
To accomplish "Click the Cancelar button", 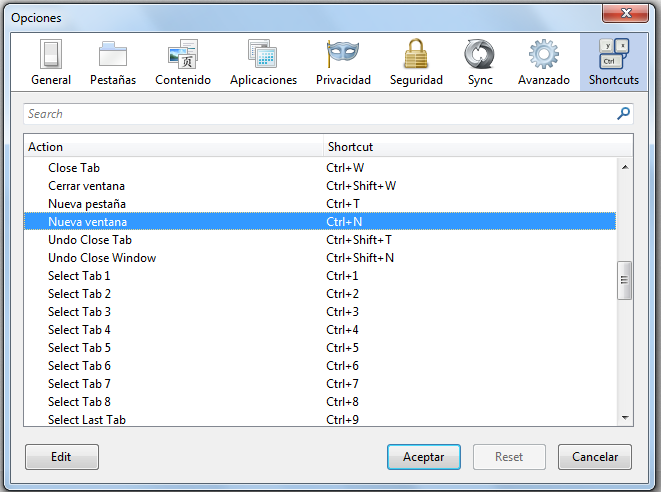I will click(594, 457).
